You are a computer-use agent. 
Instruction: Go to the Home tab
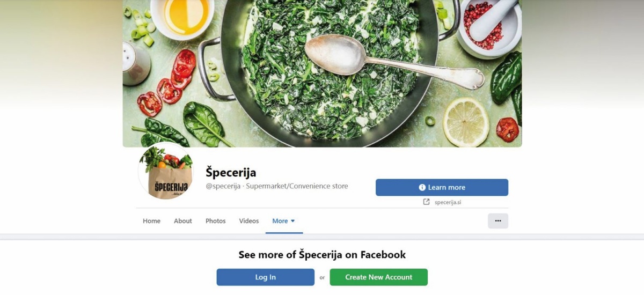[151, 221]
